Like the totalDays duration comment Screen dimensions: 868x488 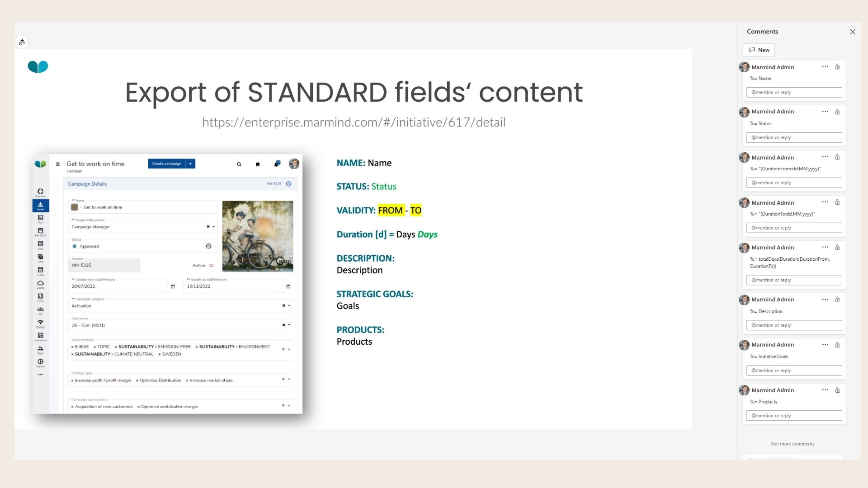tap(837, 248)
